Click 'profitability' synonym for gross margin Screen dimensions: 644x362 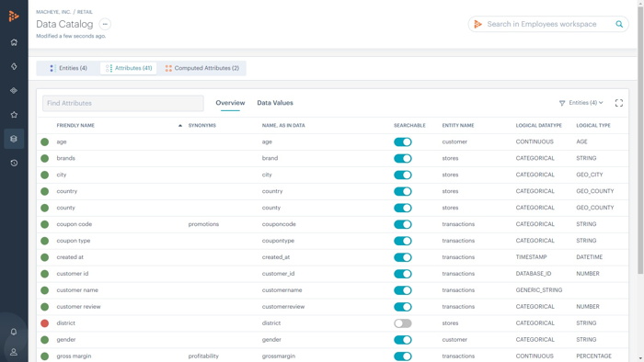[x=203, y=356]
